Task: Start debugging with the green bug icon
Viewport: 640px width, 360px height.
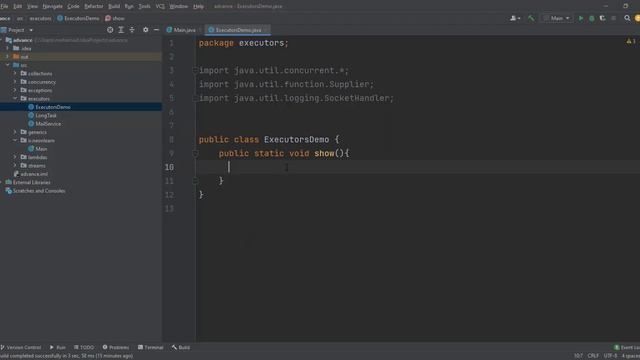Action: tap(591, 18)
